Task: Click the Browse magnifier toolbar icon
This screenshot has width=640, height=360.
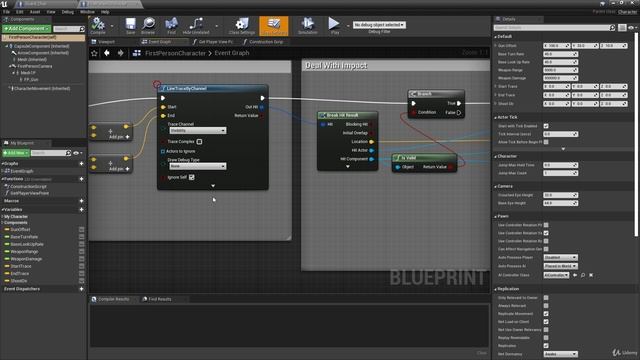Action: click(148, 25)
